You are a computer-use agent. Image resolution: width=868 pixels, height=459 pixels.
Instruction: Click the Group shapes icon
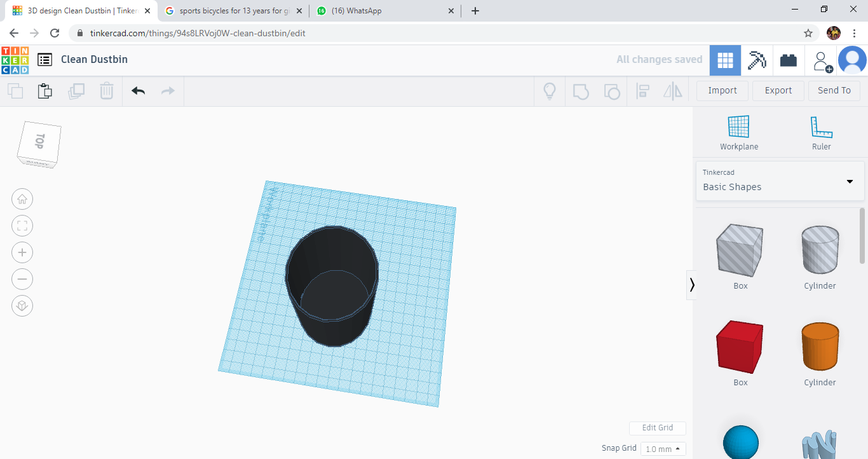[x=581, y=91]
